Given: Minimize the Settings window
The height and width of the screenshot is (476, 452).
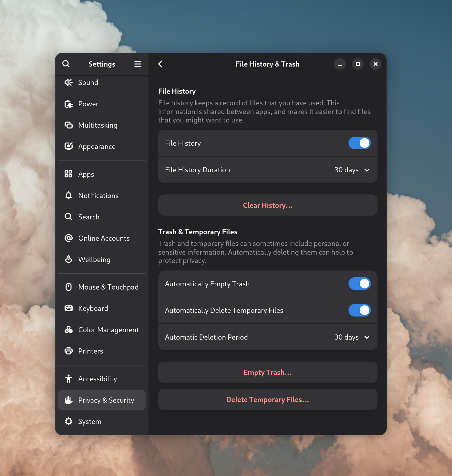Looking at the screenshot, I should pyautogui.click(x=340, y=64).
